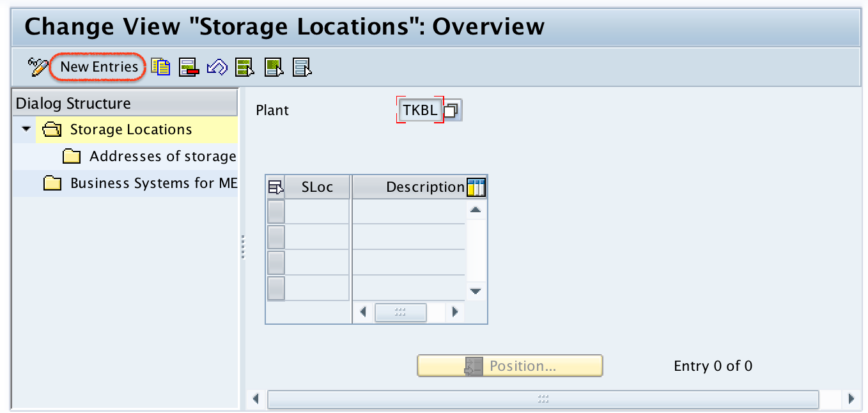
Task: Click the table's horizontal scroll left arrow
Action: tap(363, 312)
